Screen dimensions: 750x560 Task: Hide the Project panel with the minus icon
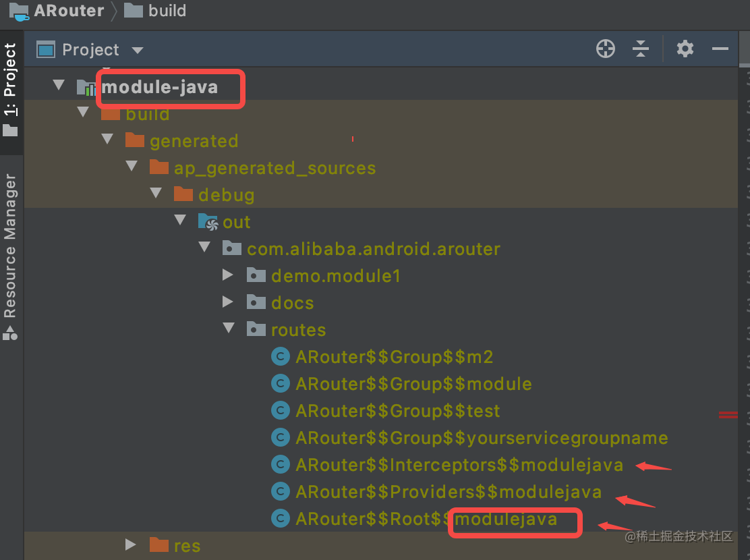[720, 49]
